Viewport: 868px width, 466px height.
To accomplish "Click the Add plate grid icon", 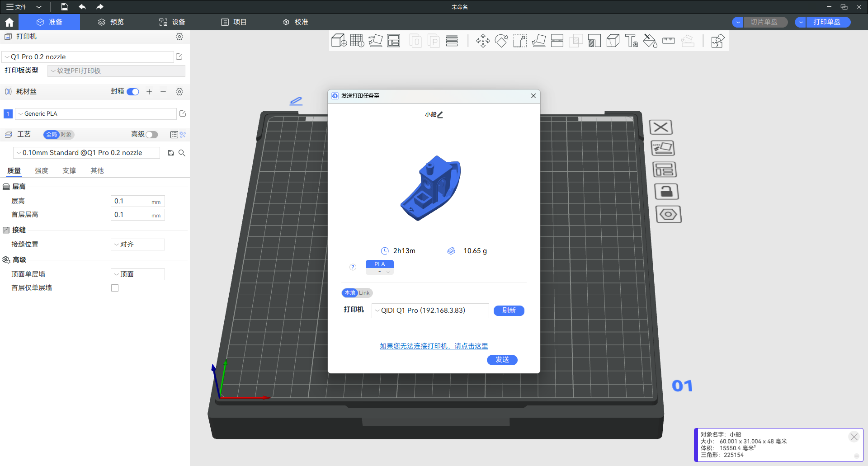I will 357,41.
